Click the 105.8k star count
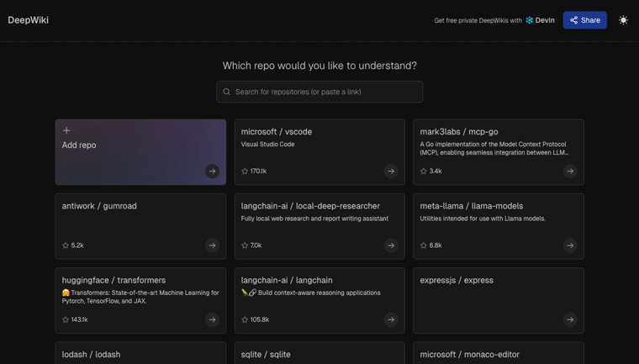Screen dimensions: 639x364 260,319
